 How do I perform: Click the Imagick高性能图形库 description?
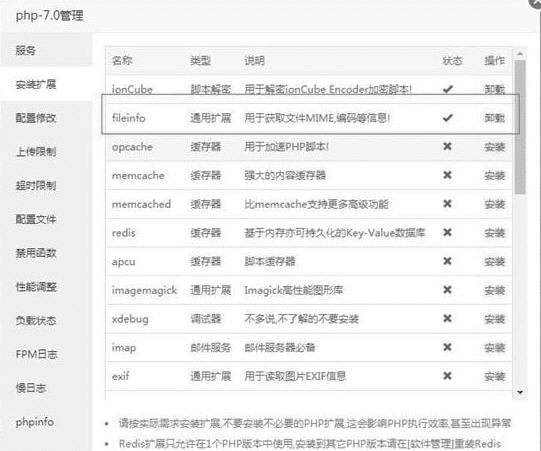294,291
